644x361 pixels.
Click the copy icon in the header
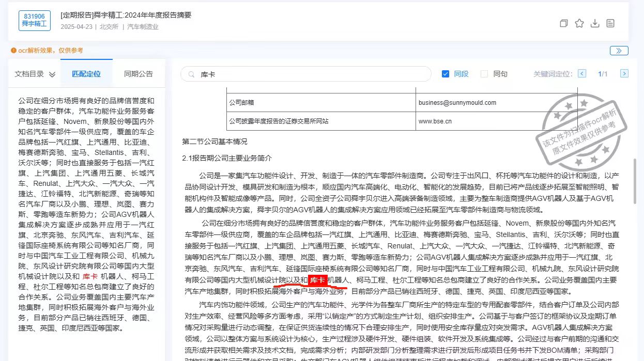tap(564, 23)
